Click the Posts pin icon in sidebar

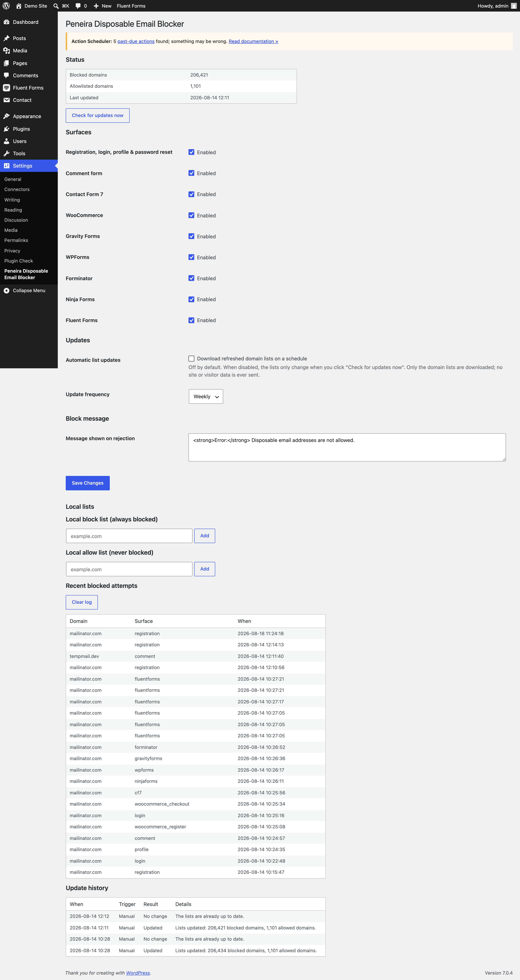pos(6,38)
